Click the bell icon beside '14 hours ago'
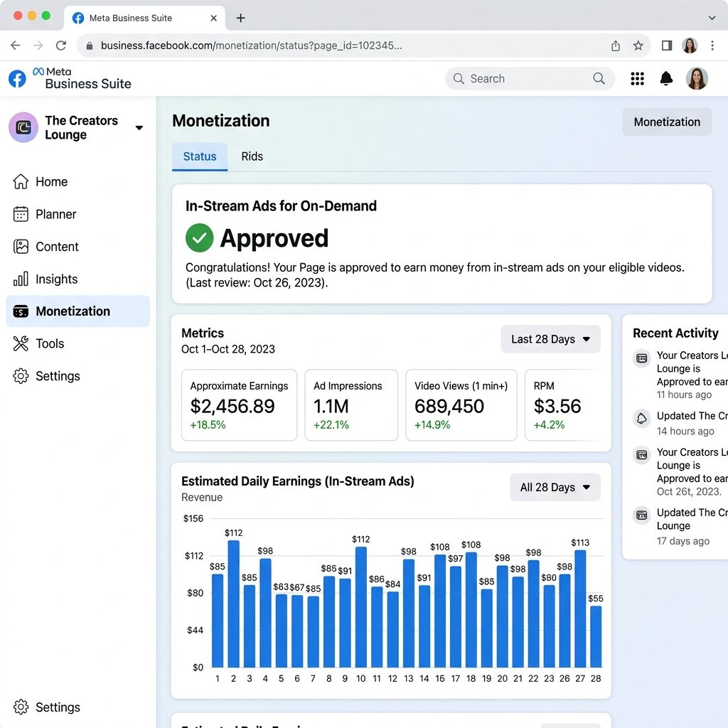728x728 pixels. click(641, 418)
